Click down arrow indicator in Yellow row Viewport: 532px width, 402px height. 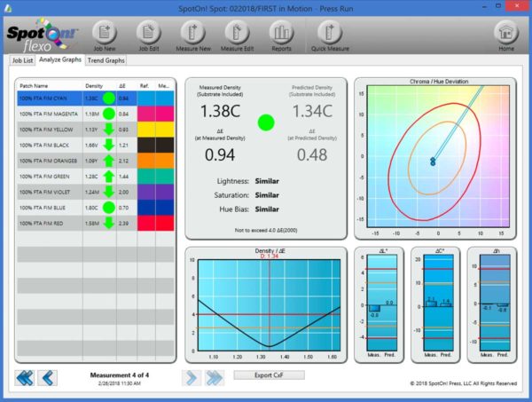(x=109, y=130)
